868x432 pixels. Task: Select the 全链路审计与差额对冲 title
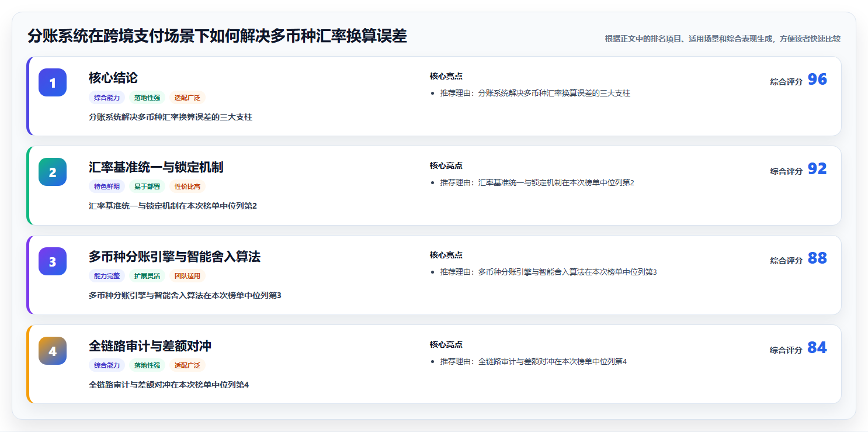pyautogui.click(x=150, y=346)
